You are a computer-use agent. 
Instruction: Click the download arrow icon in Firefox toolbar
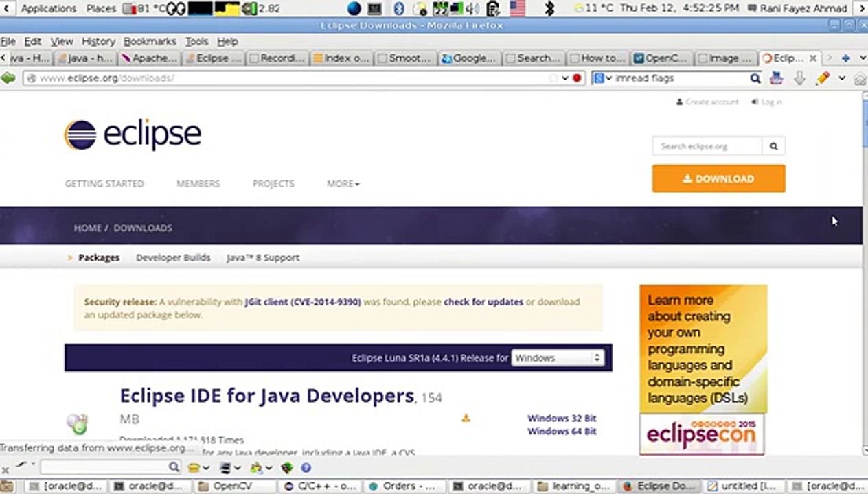pos(799,78)
